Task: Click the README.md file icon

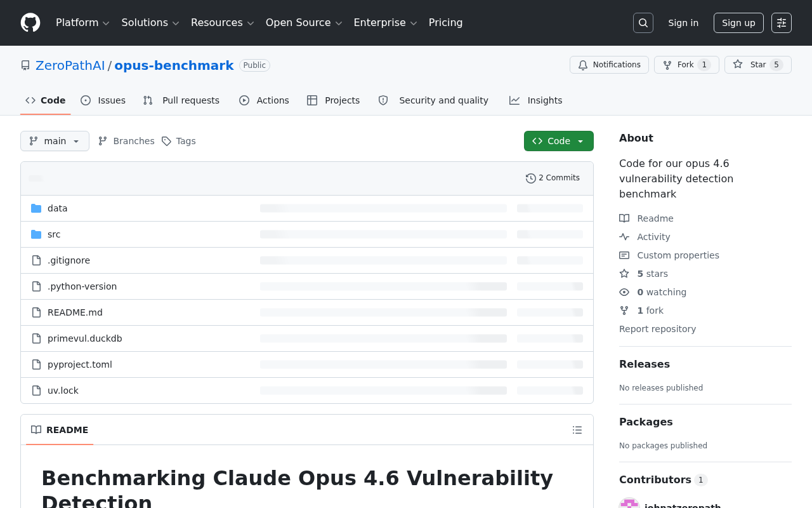Action: [x=36, y=312]
